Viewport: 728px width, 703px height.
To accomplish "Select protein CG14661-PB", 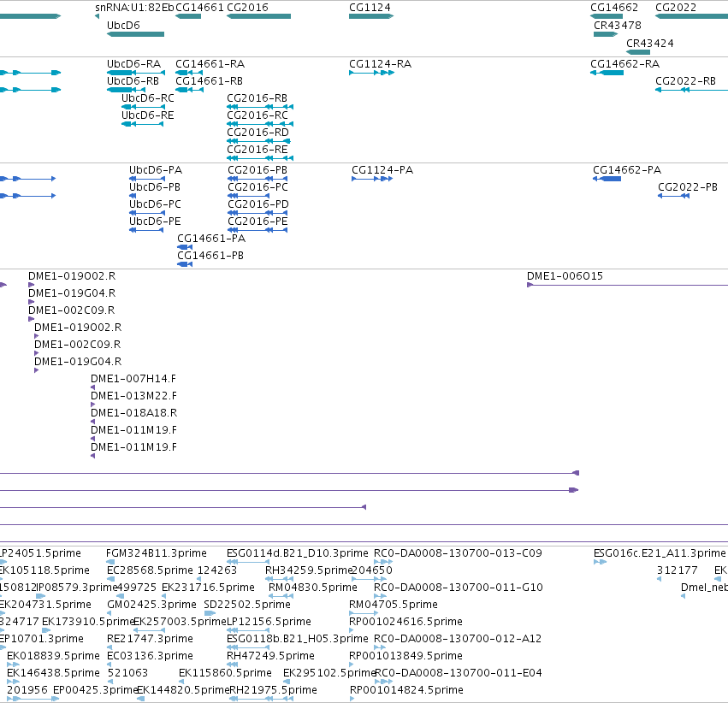I will coord(210,255).
